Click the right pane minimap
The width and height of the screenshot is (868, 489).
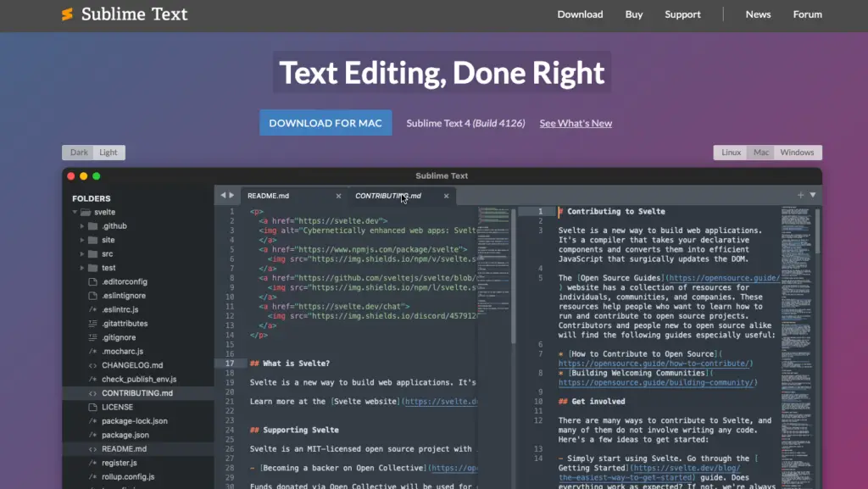point(797,347)
